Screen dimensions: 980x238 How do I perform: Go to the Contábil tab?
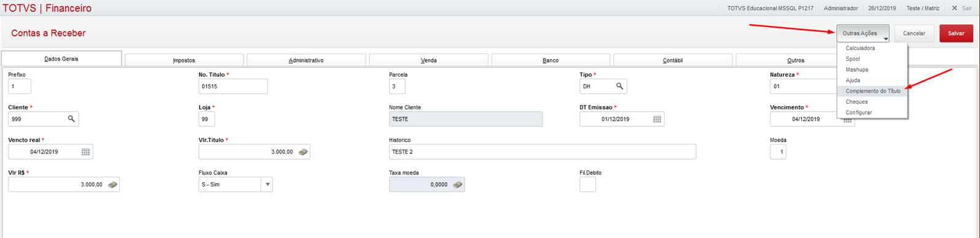pos(673,60)
